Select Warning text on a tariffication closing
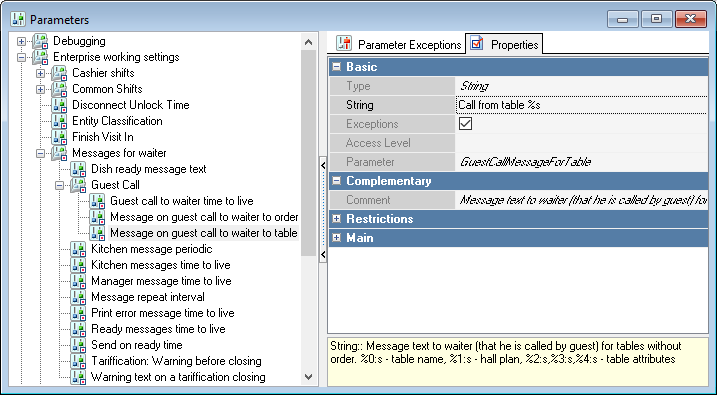The height and width of the screenshot is (395, 717). pos(178,377)
